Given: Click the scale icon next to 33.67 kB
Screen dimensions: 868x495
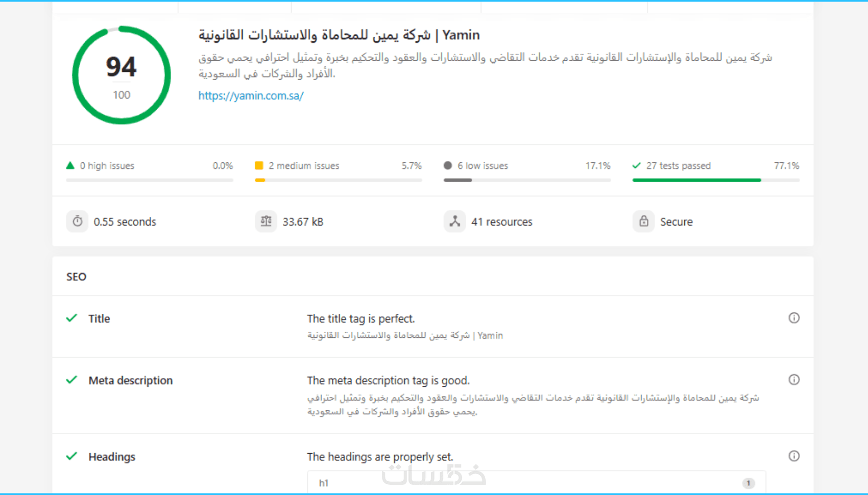Looking at the screenshot, I should coord(266,221).
